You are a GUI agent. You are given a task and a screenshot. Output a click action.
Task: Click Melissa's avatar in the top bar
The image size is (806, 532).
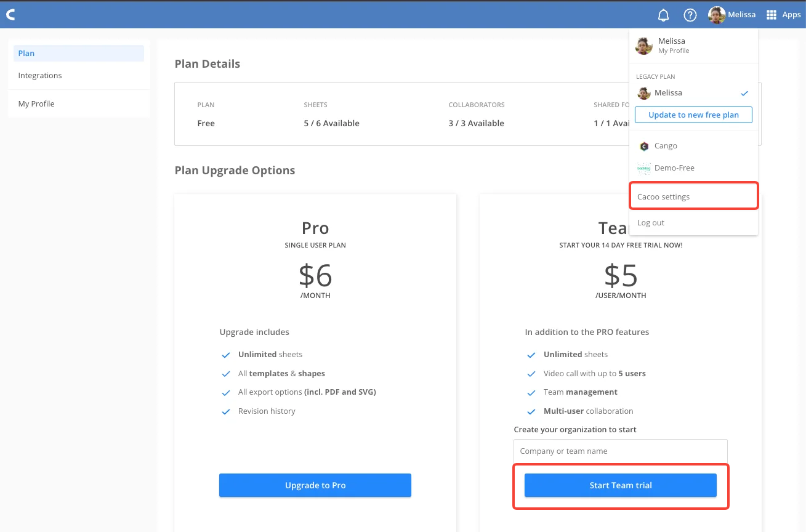tap(716, 14)
